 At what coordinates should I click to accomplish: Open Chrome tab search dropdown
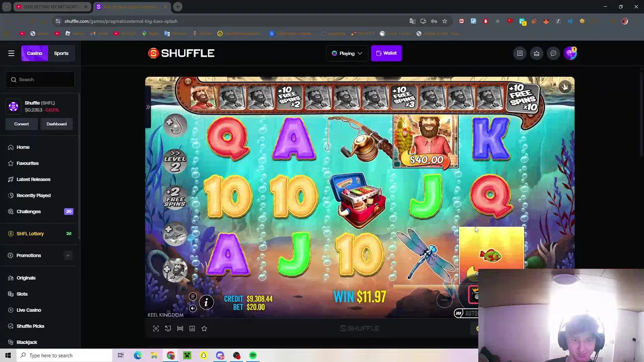pos(7,7)
